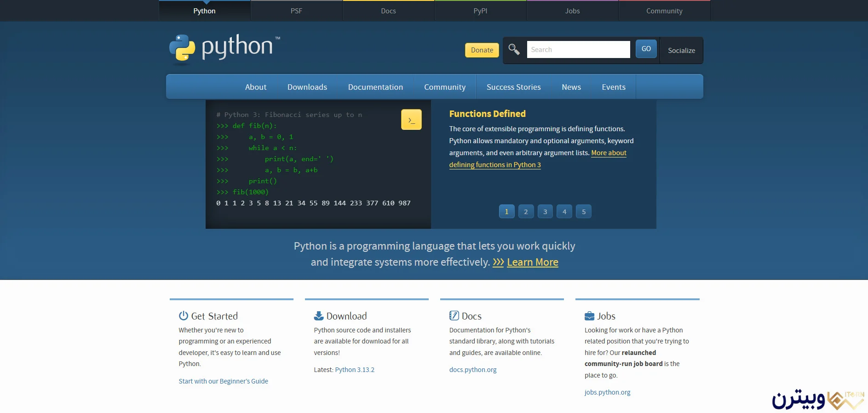
Task: Click the yellow Donate button
Action: coord(482,50)
